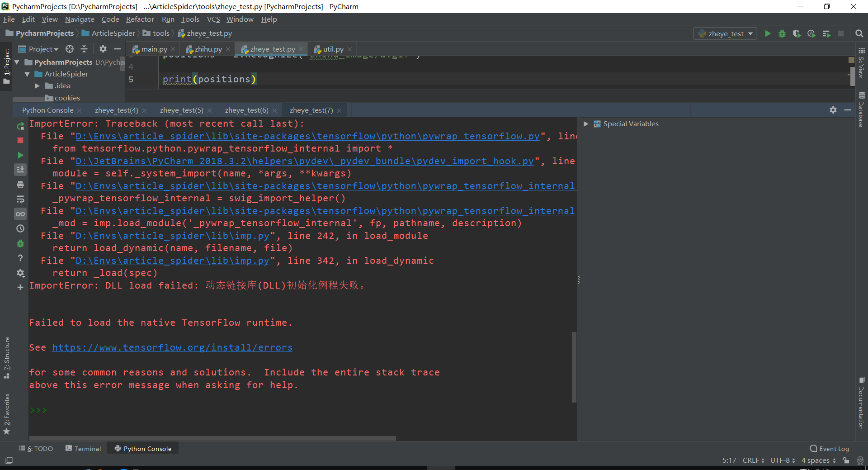Click the Search Everywhere magnifier icon
Image resolution: width=868 pixels, height=470 pixels.
859,34
